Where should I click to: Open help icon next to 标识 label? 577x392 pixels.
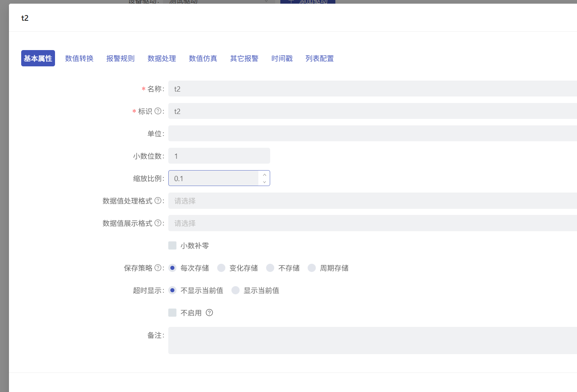158,111
